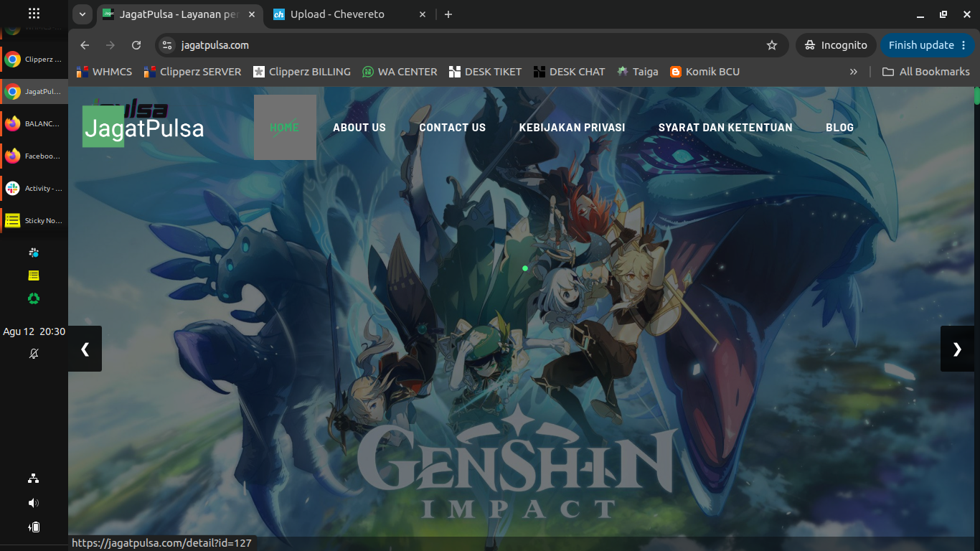Screen dimensions: 980x551
Task: Go forward to the next page
Action: tap(110, 45)
